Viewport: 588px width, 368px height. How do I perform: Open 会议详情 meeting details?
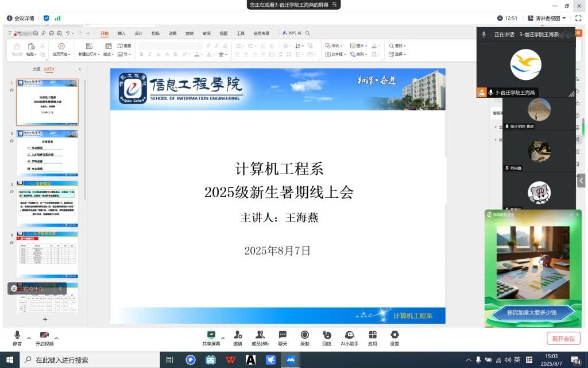[x=21, y=18]
